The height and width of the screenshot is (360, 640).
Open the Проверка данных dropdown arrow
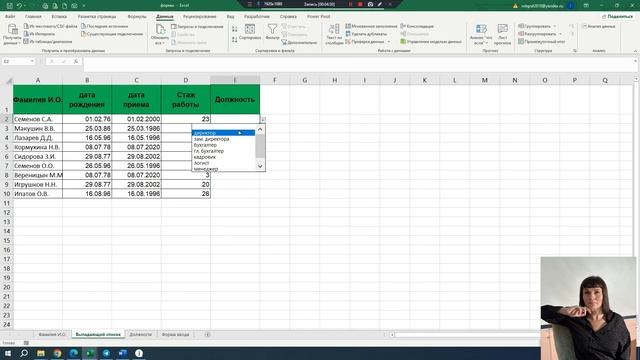coord(389,42)
